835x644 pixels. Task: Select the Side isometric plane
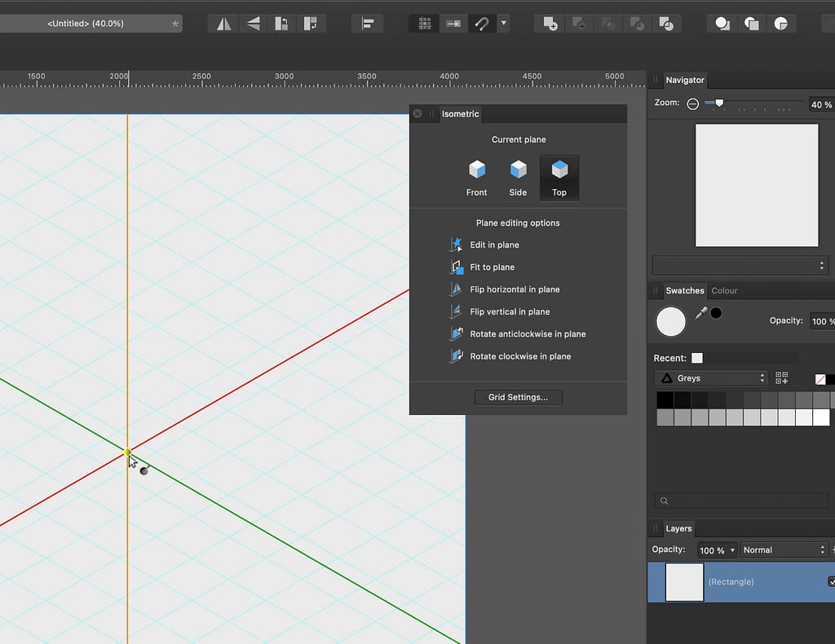(518, 179)
